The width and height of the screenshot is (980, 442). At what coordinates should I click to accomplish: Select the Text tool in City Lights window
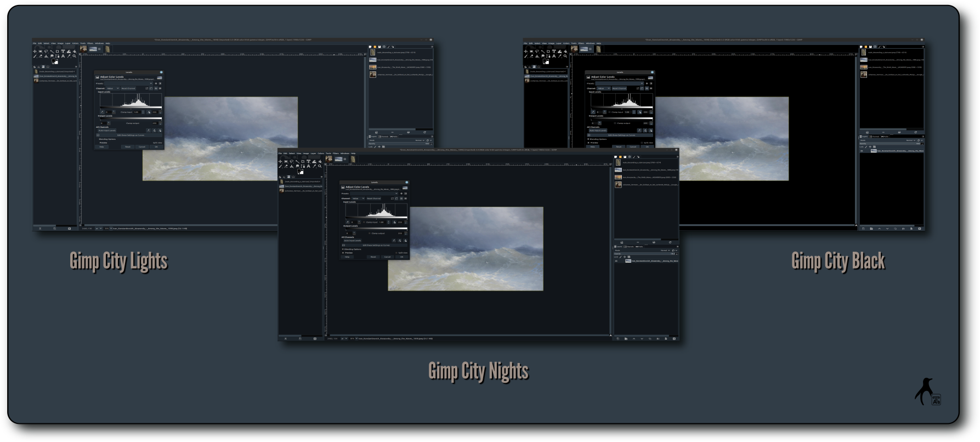click(63, 56)
